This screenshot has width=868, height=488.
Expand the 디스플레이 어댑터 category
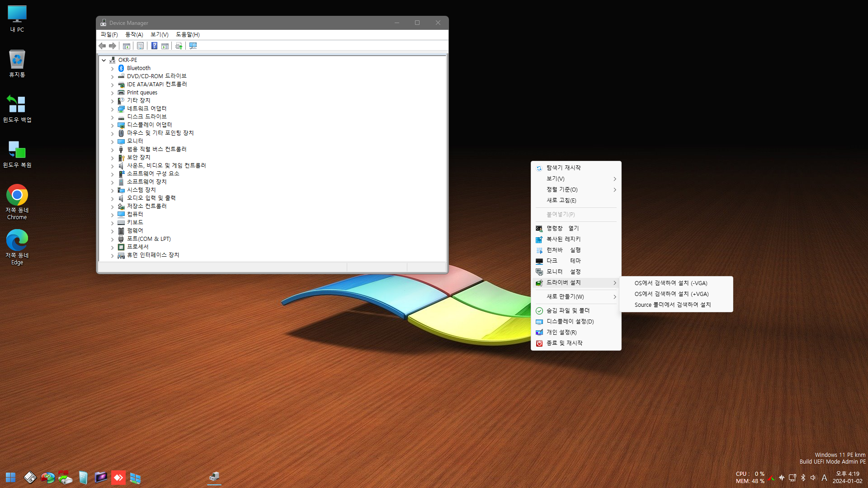pos(113,126)
